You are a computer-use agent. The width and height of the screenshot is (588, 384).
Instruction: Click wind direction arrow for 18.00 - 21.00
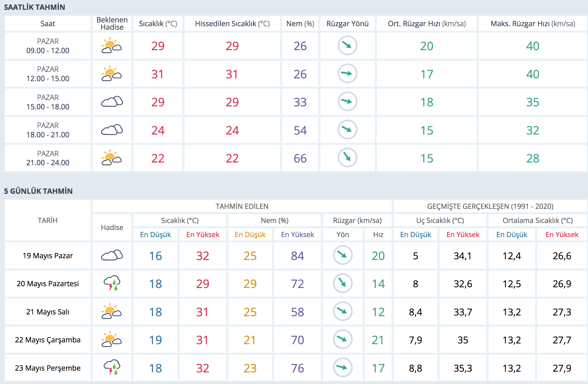(x=347, y=130)
